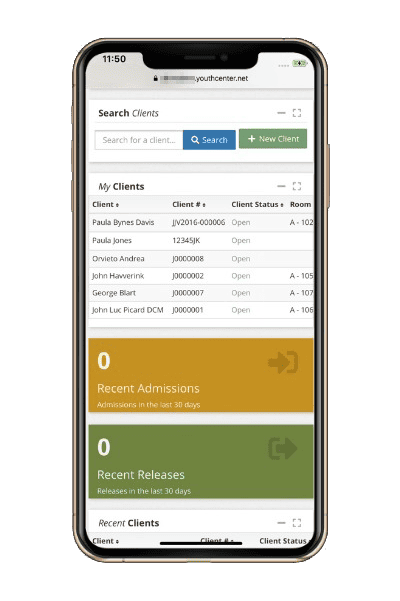Screen dimensions: 400x601
Task: Sort My Clients by Client column
Action: point(106,204)
